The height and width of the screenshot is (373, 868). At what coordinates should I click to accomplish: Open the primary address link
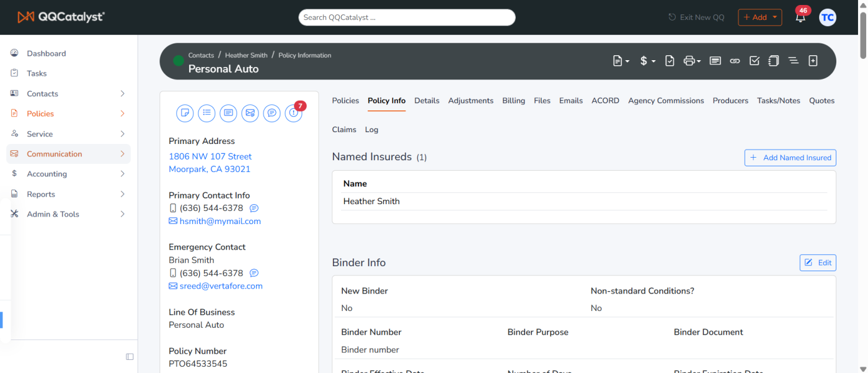pos(210,163)
